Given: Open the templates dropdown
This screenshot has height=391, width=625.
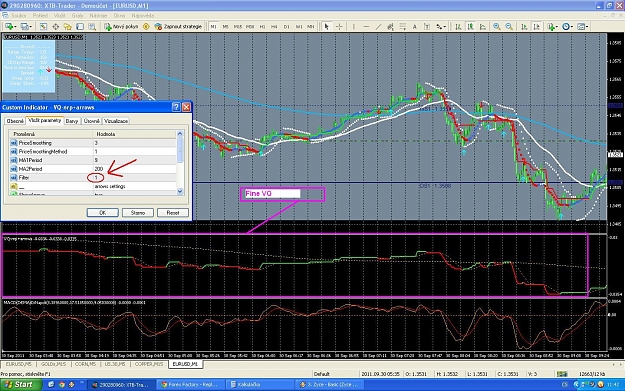Looking at the screenshot, I should tap(583, 27).
